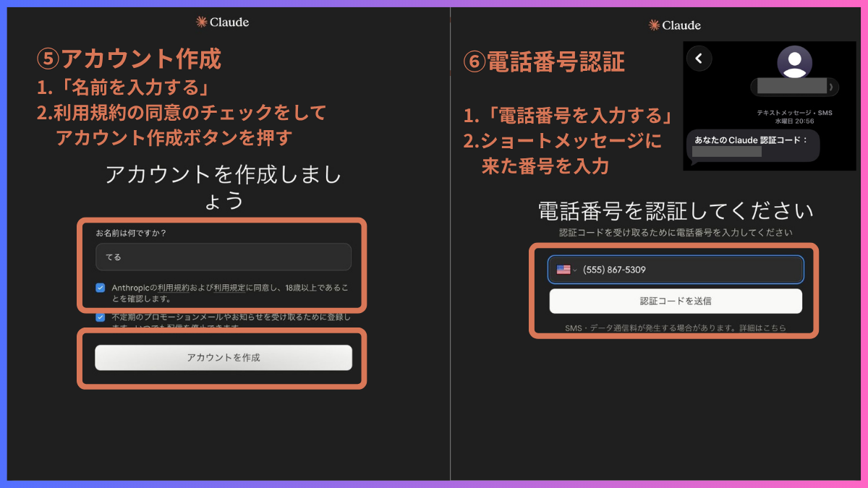Open the US flag country code selector
868x488 pixels.
(566, 270)
